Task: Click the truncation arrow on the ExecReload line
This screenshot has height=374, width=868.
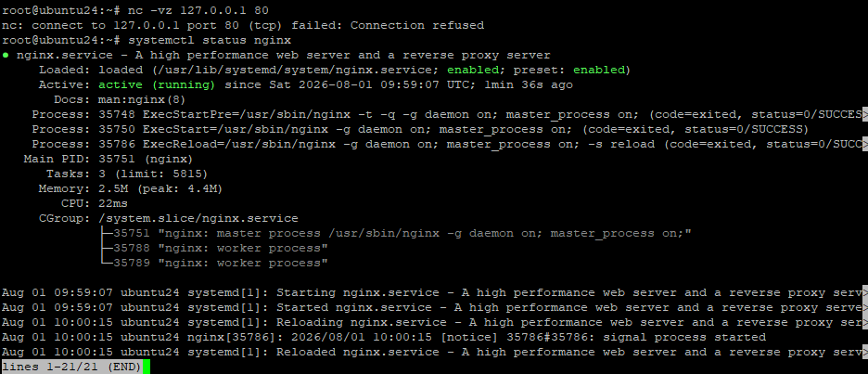Action: click(x=864, y=144)
